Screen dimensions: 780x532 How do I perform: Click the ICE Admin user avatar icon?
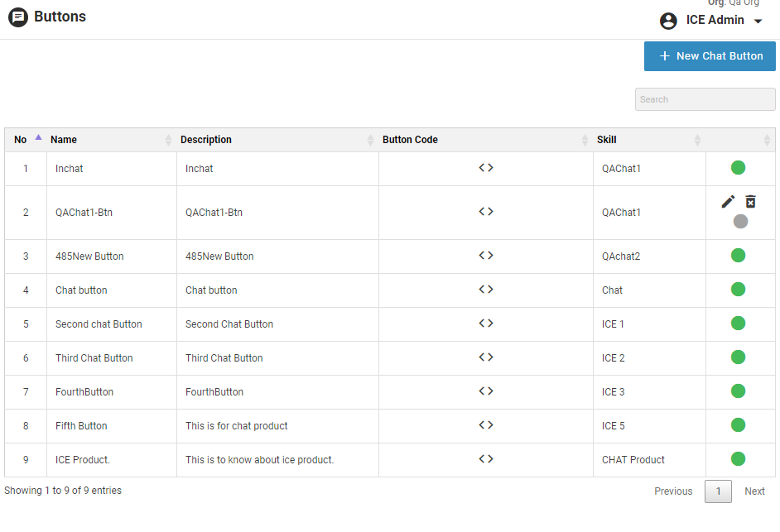(668, 21)
